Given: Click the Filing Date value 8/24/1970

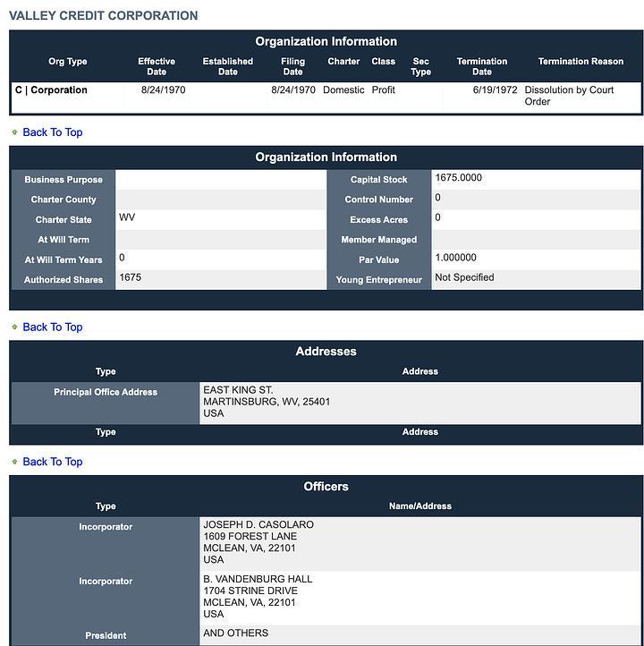Looking at the screenshot, I should [293, 89].
